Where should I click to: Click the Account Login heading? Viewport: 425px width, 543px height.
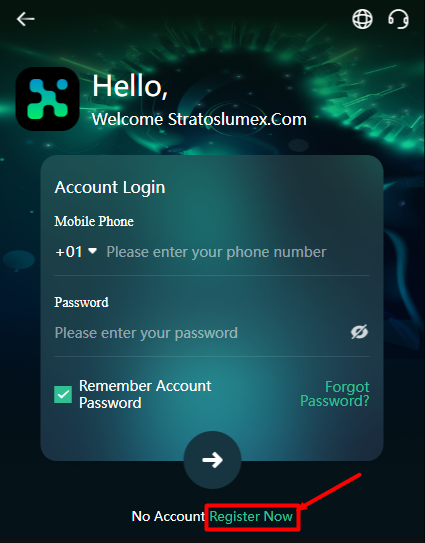tap(110, 187)
